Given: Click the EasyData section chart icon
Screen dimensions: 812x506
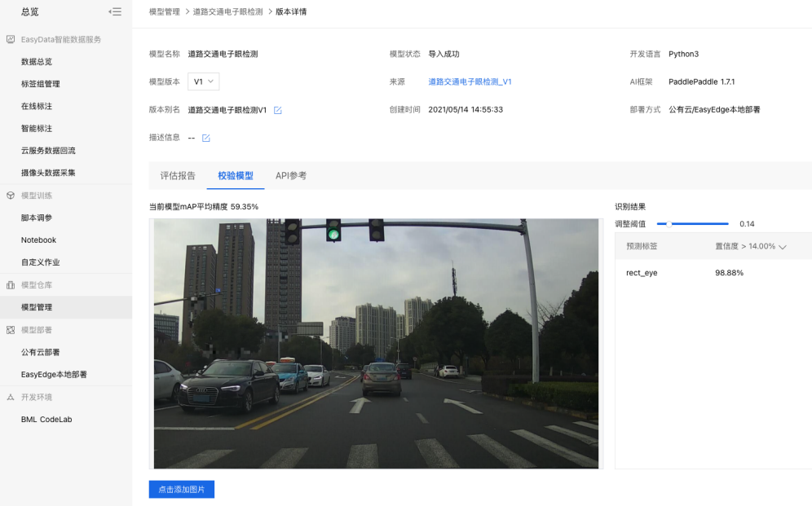Looking at the screenshot, I should [x=11, y=39].
